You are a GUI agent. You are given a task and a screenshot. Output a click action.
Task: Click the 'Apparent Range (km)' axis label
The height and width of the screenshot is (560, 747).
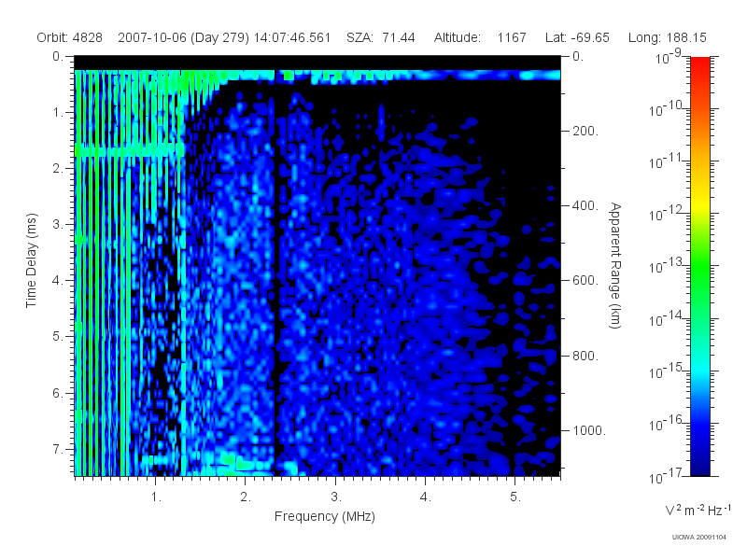(x=615, y=266)
